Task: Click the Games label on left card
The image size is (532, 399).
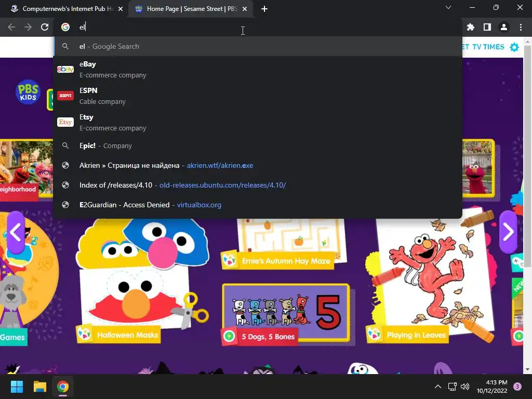Action: tap(13, 337)
